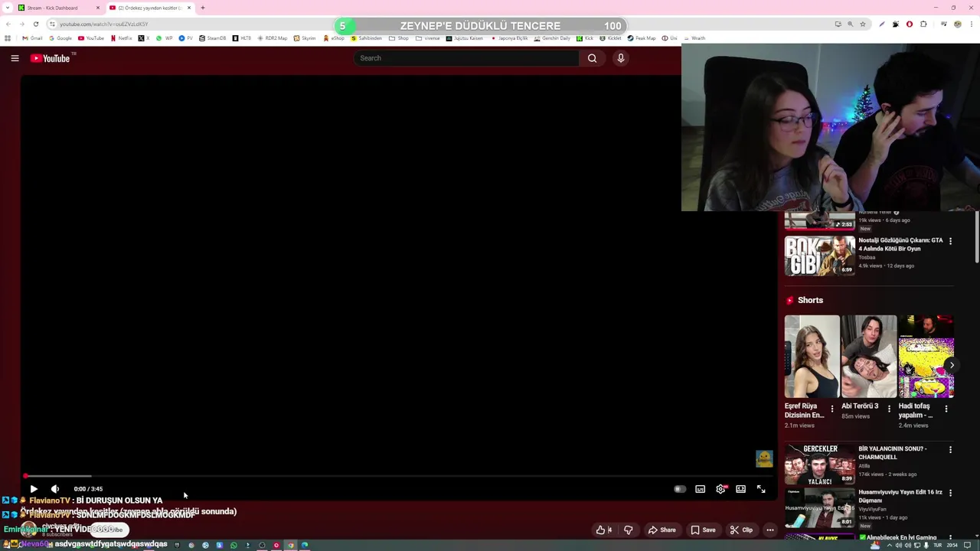The image size is (980, 551).
Task: Toggle subtitles/closed captions
Action: 701,489
